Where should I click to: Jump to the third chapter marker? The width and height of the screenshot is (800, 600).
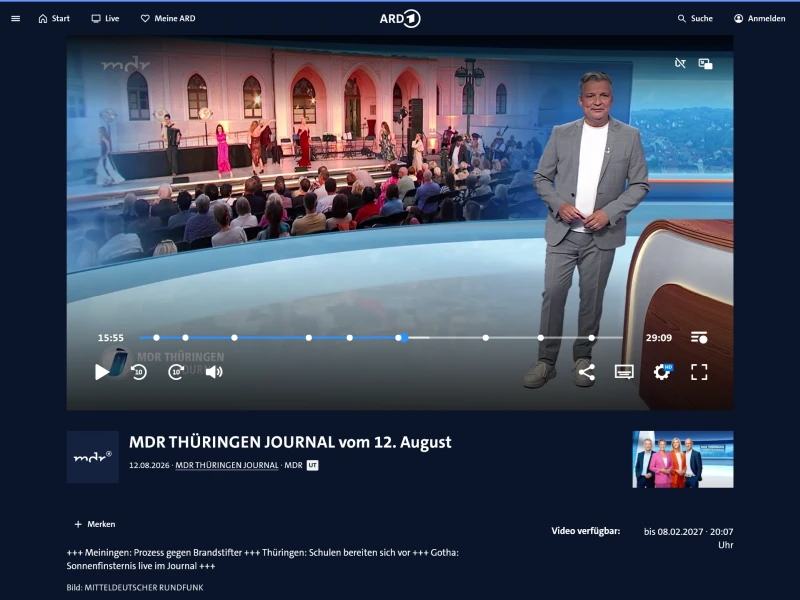click(234, 338)
